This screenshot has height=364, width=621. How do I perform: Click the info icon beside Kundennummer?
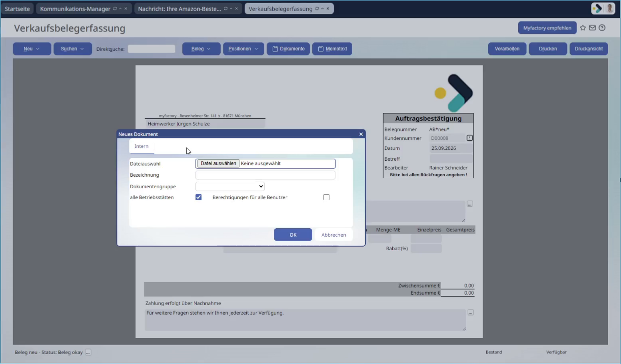470,138
